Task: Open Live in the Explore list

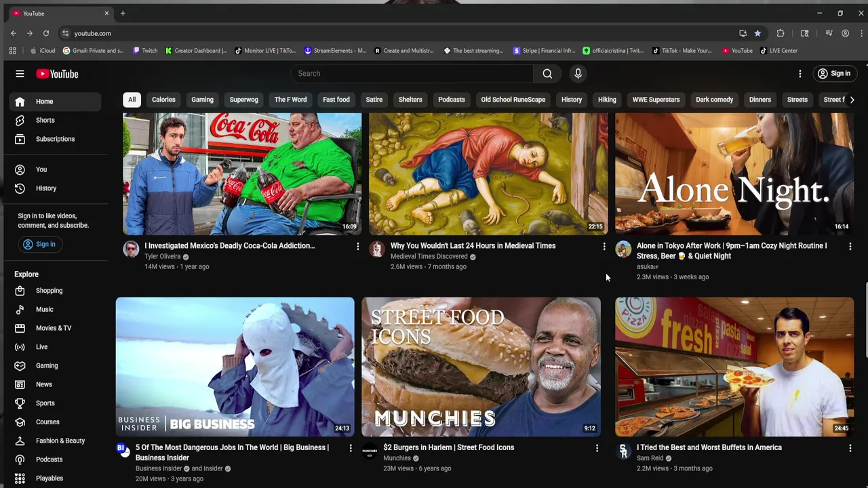Action: pyautogui.click(x=55, y=347)
